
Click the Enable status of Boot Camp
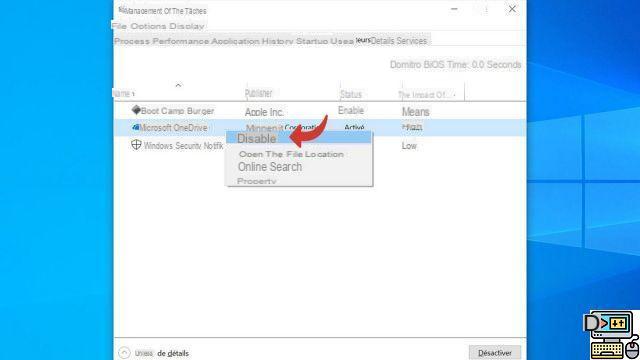(351, 111)
